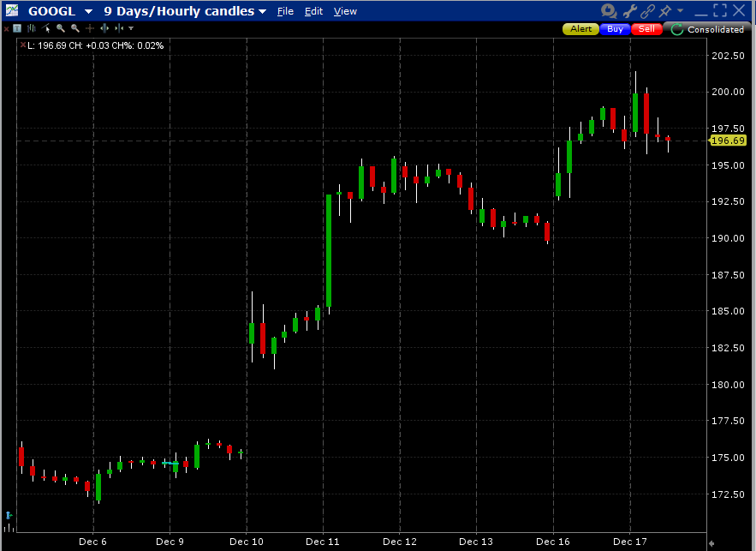756x551 pixels.
Task: Click the blue Buy button
Action: 616,29
